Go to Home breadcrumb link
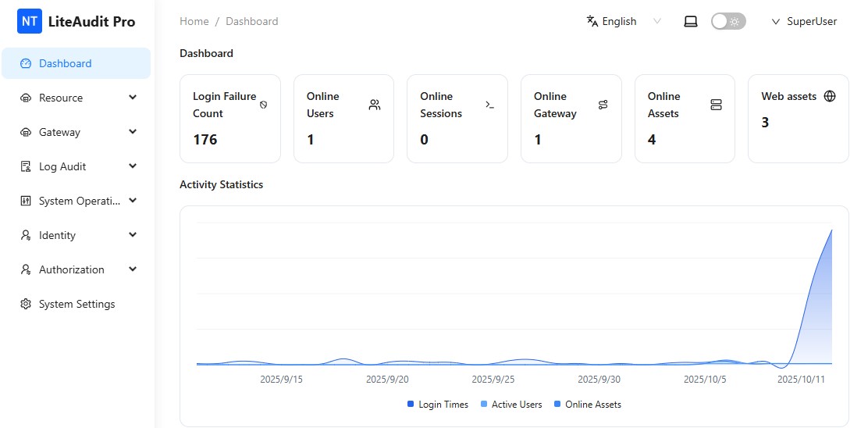The image size is (868, 428). click(194, 22)
